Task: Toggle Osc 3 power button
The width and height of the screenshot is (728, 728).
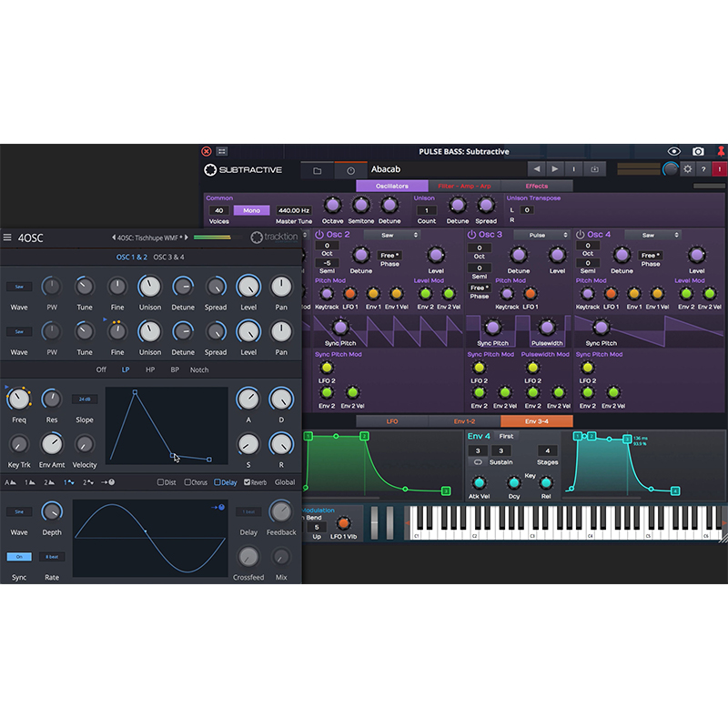Action: click(471, 235)
